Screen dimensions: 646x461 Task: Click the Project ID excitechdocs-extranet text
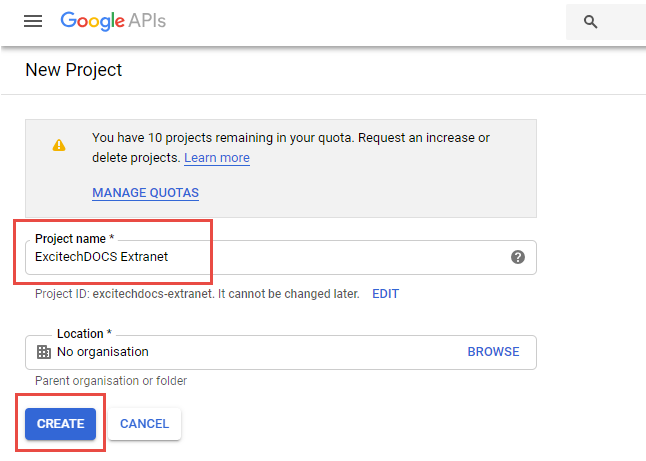pos(196,294)
